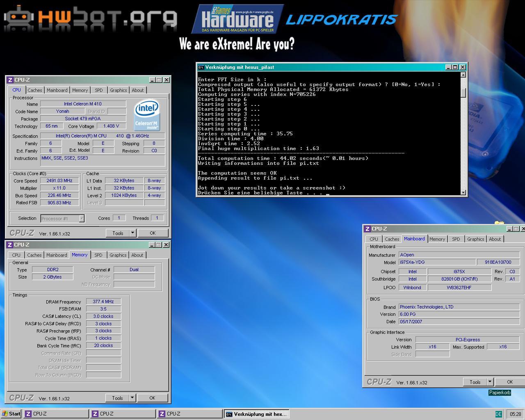Screen dimensions: 525x420
Task: Open the Graphics tab in the CPU window
Action: point(119,90)
